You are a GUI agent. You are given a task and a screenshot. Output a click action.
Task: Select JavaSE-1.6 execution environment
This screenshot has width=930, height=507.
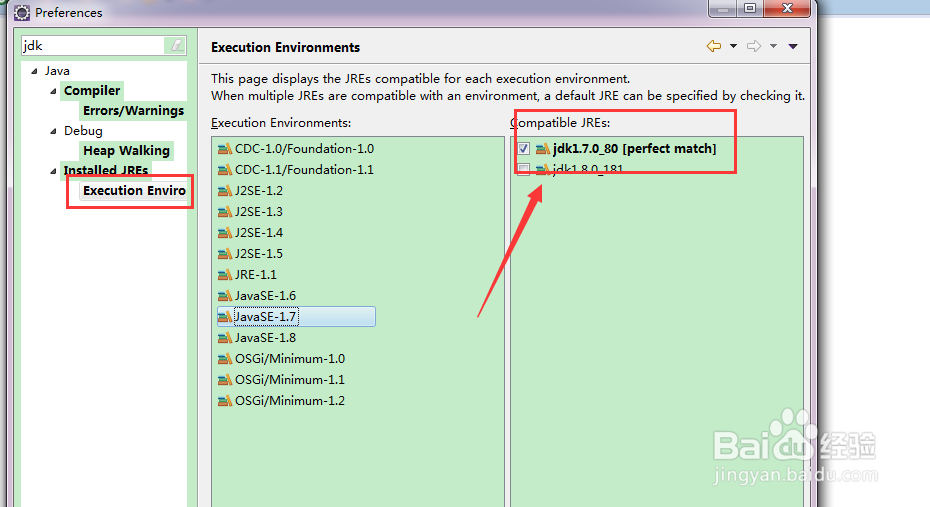(x=265, y=296)
